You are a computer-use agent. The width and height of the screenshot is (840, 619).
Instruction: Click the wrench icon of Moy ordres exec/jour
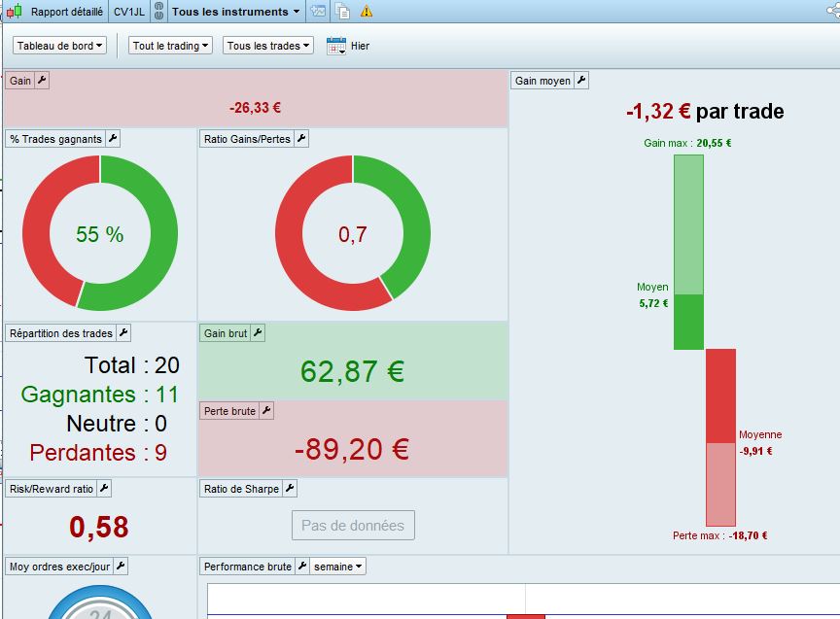click(121, 566)
